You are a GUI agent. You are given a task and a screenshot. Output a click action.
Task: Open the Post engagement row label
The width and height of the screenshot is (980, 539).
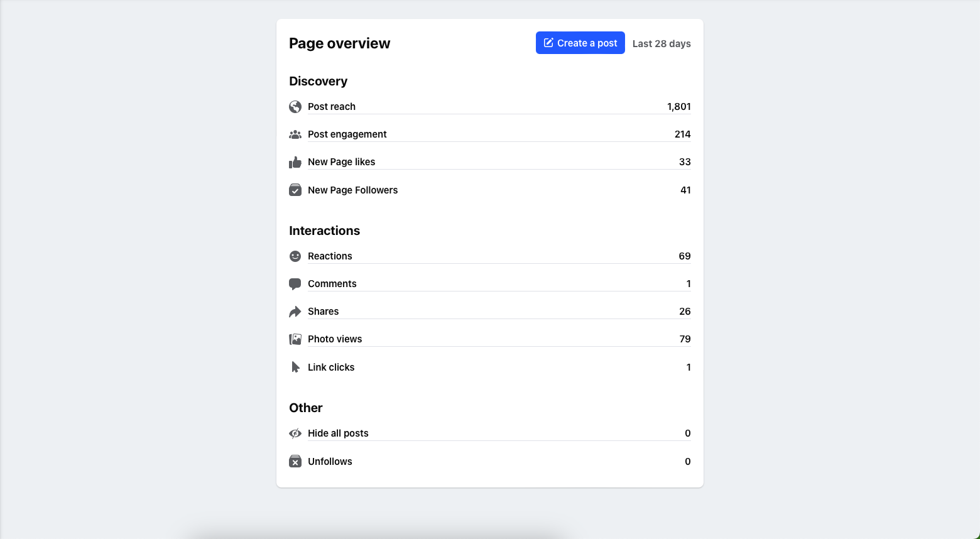pyautogui.click(x=347, y=134)
